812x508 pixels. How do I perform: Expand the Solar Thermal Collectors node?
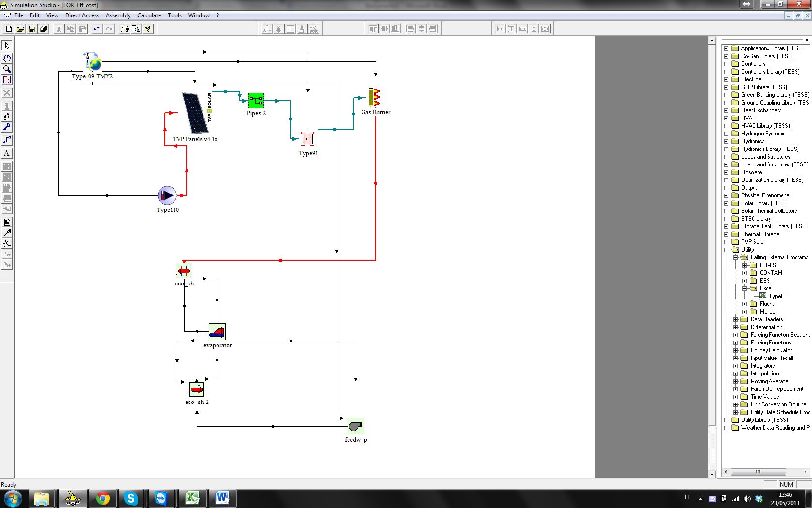[726, 211]
